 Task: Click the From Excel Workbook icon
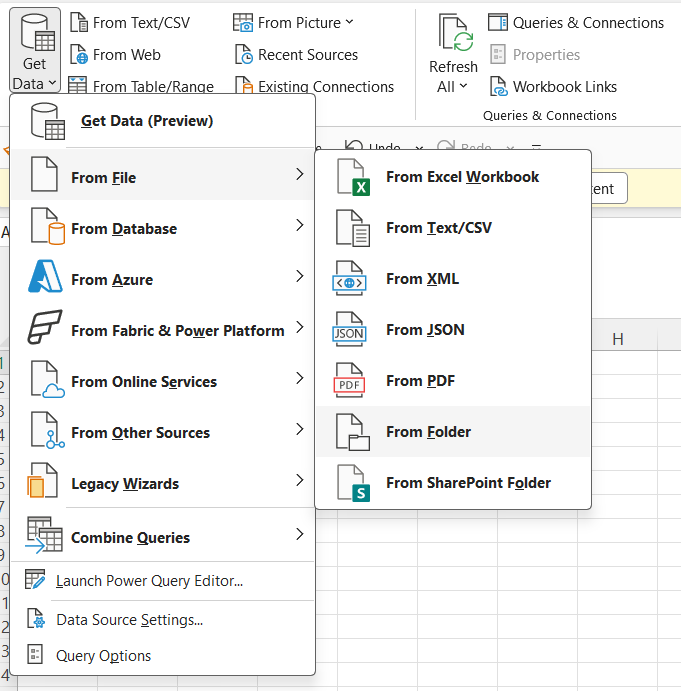click(x=353, y=177)
